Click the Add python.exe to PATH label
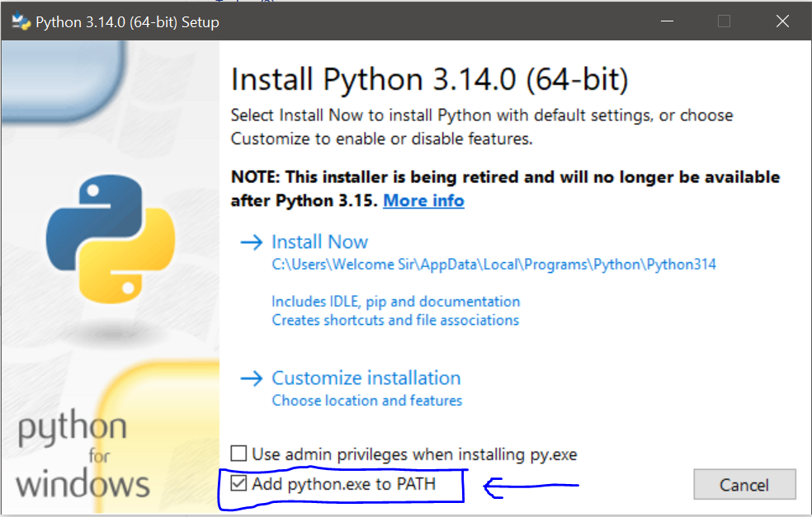 click(343, 484)
